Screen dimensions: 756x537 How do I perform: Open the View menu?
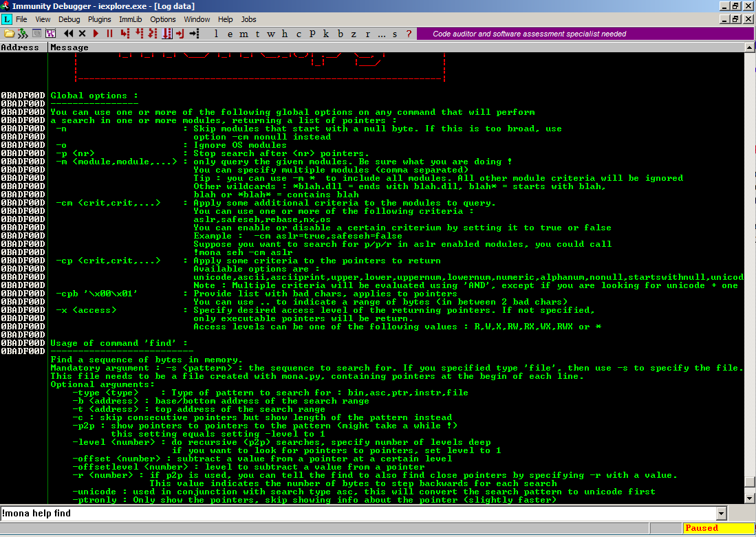[43, 19]
